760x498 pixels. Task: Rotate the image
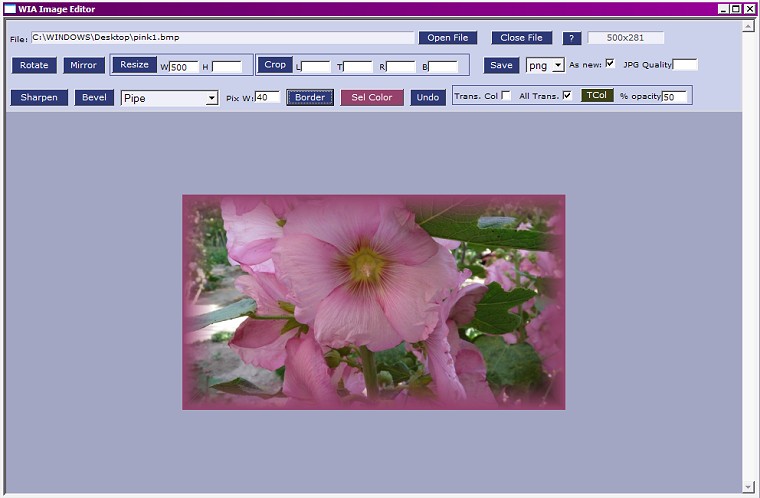click(x=34, y=65)
